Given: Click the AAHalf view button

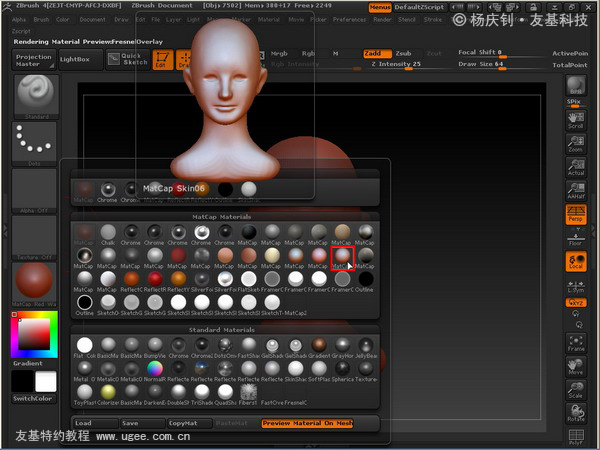Looking at the screenshot, I should 576,191.
